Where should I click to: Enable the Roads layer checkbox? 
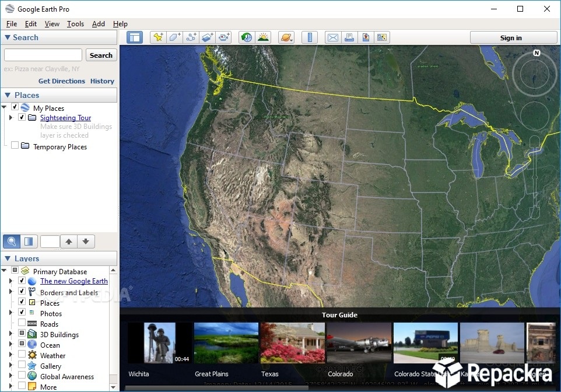(22, 323)
